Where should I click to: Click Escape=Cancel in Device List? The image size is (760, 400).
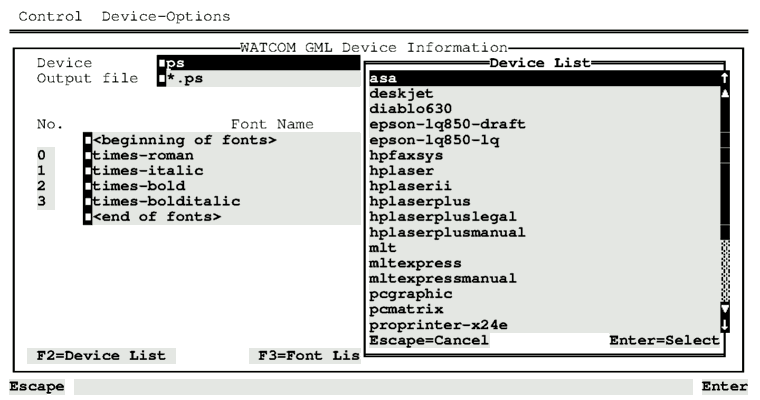click(429, 341)
